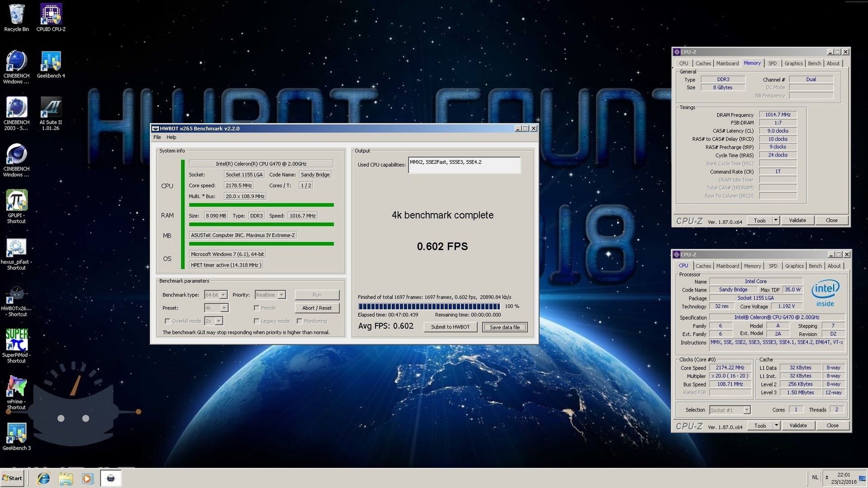Click Validate button in upper CPU-Z
868x488 pixels.
click(x=797, y=221)
